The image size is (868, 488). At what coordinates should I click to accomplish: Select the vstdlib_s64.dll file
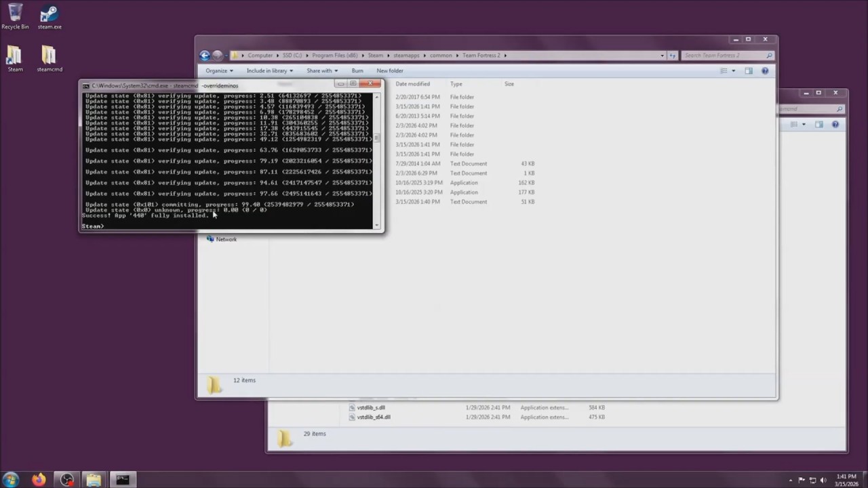374,418
